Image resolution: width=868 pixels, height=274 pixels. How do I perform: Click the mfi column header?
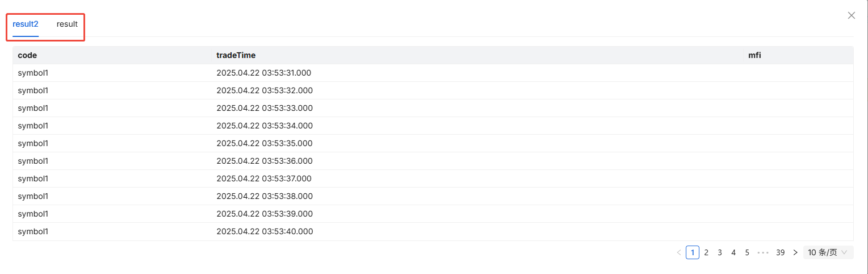[x=754, y=55]
